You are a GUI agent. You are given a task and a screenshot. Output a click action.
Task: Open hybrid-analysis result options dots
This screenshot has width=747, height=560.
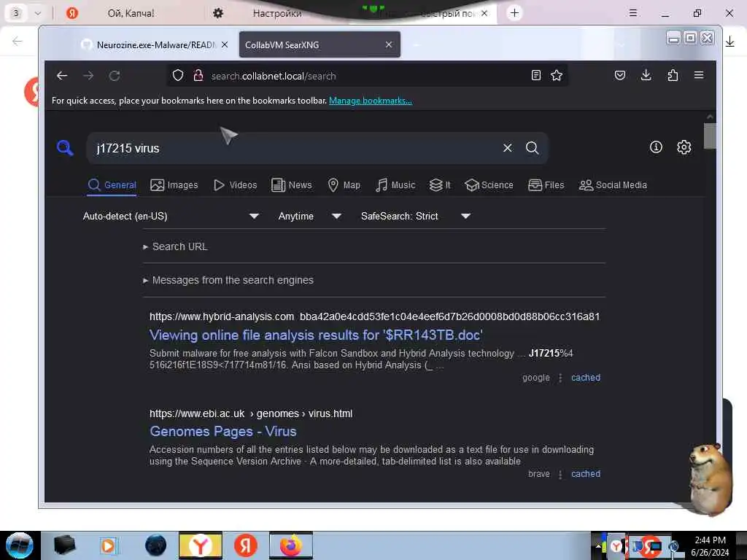(560, 378)
